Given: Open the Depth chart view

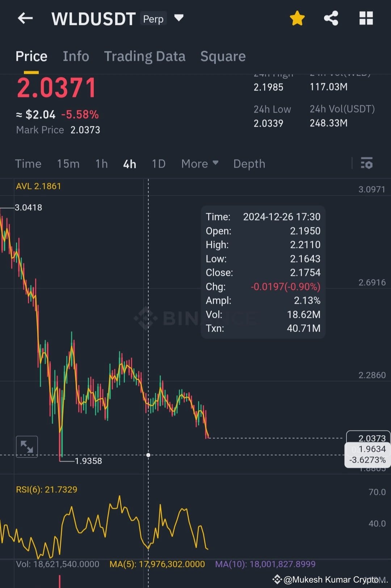Looking at the screenshot, I should coord(249,164).
